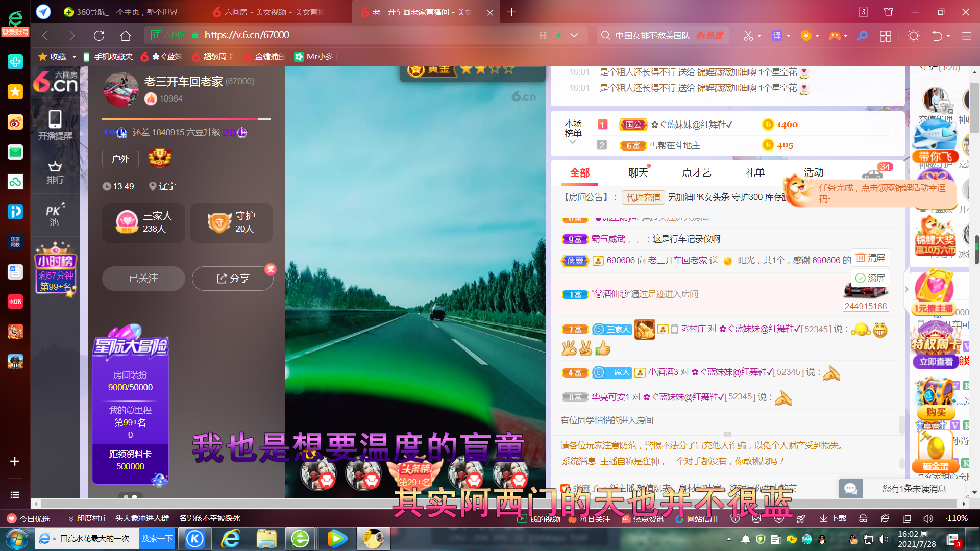Click the speaker mute icon in browser status bar
The width and height of the screenshot is (980, 551).
click(928, 518)
